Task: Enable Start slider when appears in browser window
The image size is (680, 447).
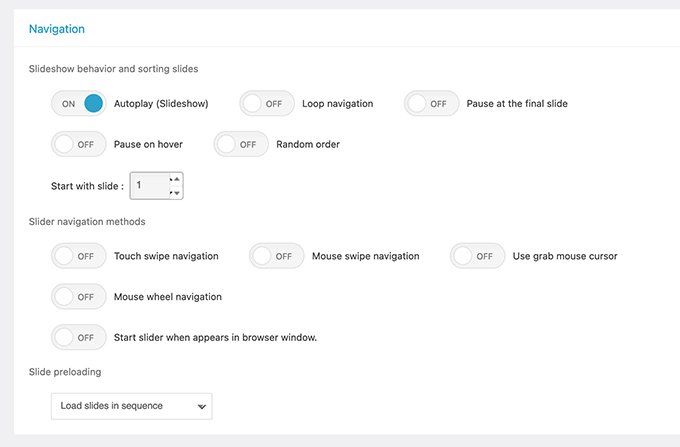Action: click(78, 338)
